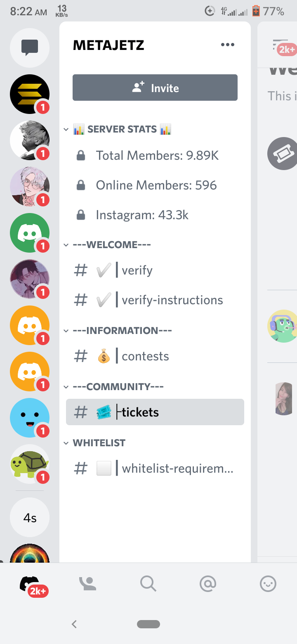Image resolution: width=297 pixels, height=644 pixels.
Task: Open the green Discord logo server
Action: [x=30, y=233]
